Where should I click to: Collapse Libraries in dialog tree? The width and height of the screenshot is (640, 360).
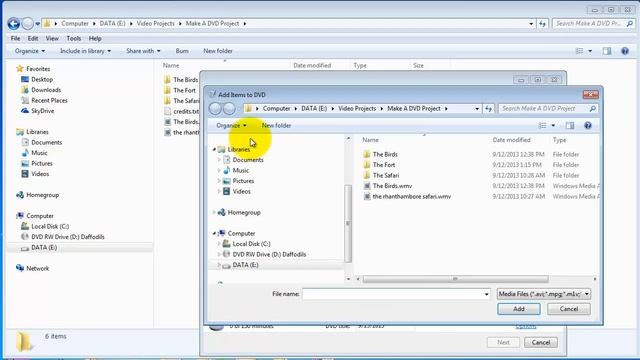(x=214, y=149)
